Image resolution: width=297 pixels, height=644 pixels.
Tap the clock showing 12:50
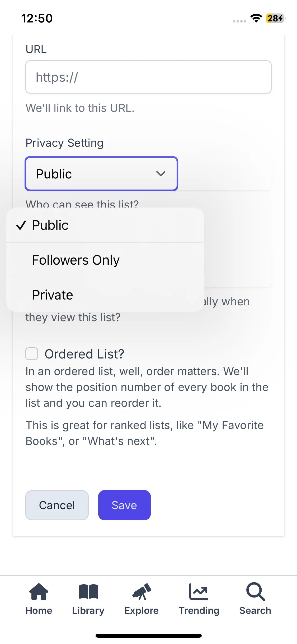coord(37,19)
